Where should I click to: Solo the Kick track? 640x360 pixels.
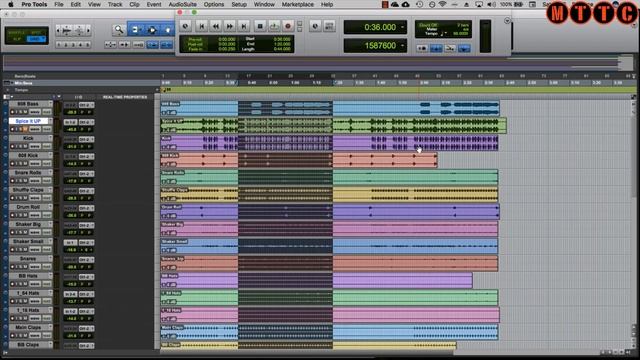tap(19, 146)
